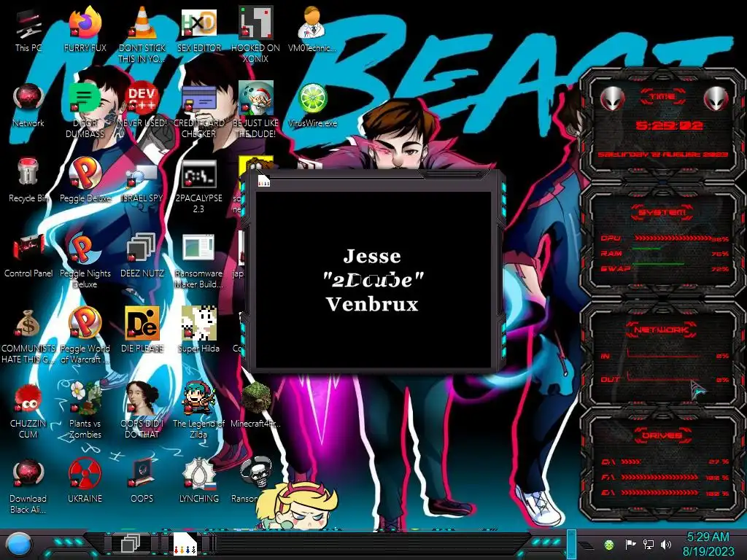Viewport: 747px width, 560px height.
Task: Click the network IN graph
Action: [663, 354]
